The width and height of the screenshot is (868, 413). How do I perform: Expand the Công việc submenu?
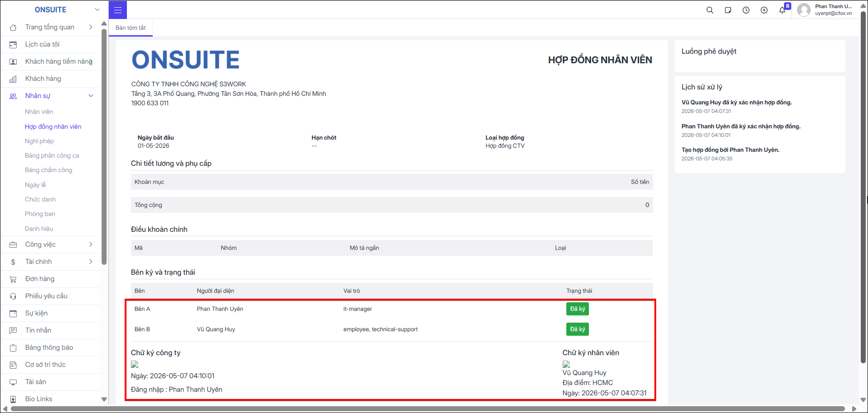pos(91,244)
